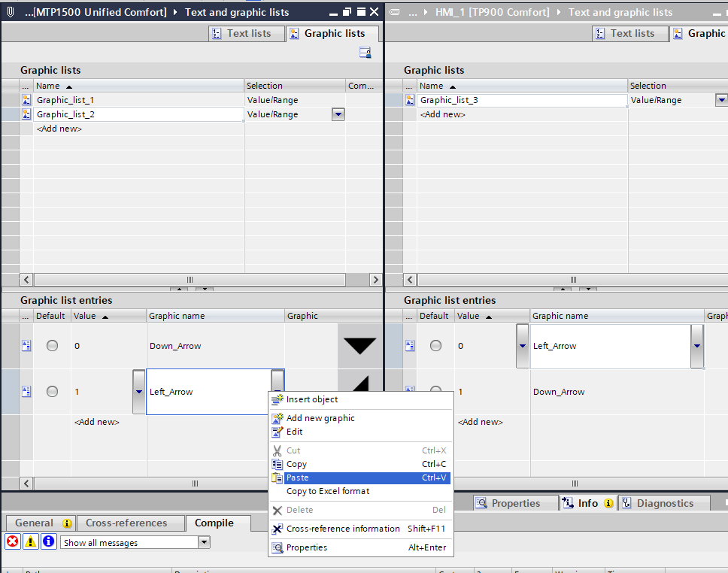Click the Left_Arrow graphic name field in left pane

[x=208, y=392]
